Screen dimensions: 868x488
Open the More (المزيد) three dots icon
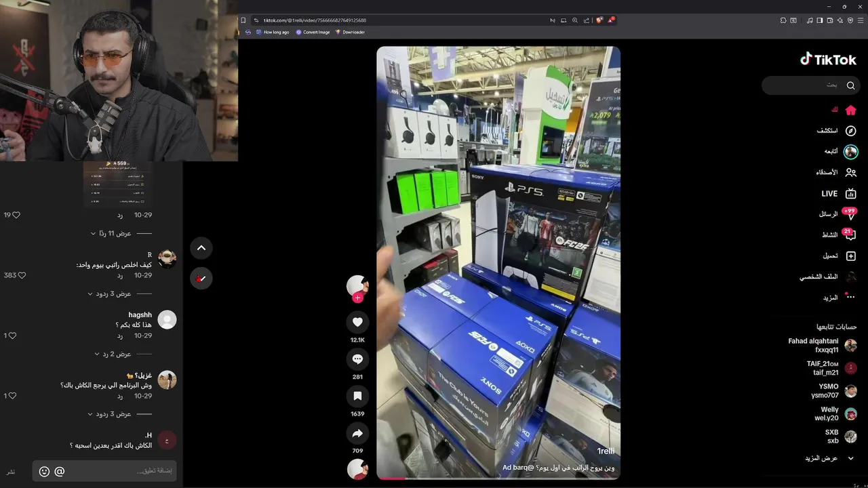(850, 297)
